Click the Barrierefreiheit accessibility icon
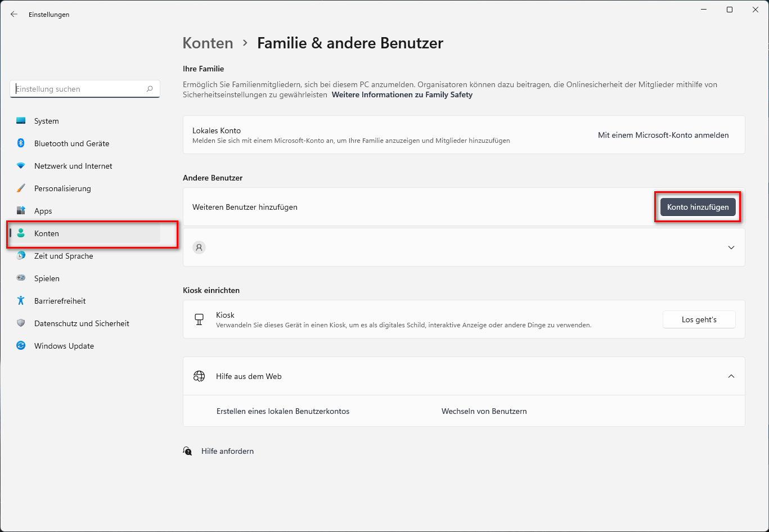Image resolution: width=769 pixels, height=532 pixels. coord(21,301)
